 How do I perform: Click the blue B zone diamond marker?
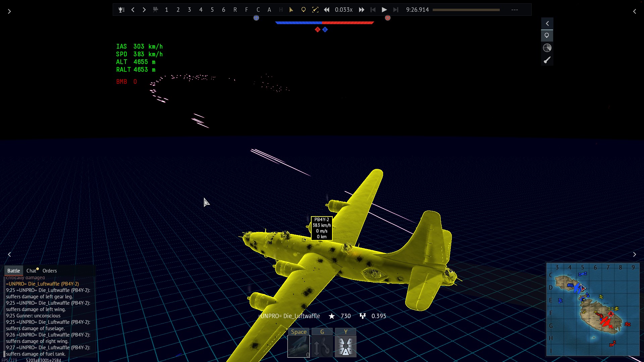click(x=325, y=29)
